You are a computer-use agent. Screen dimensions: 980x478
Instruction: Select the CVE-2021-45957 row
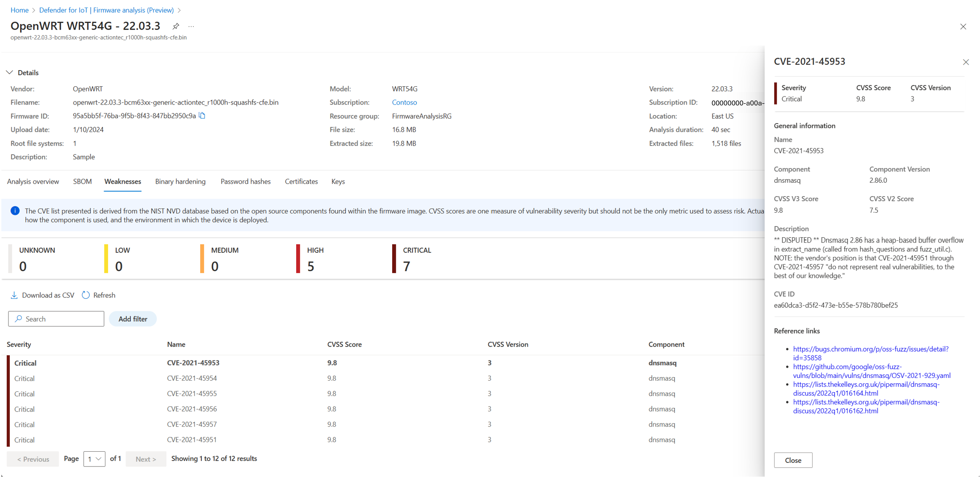(x=386, y=424)
